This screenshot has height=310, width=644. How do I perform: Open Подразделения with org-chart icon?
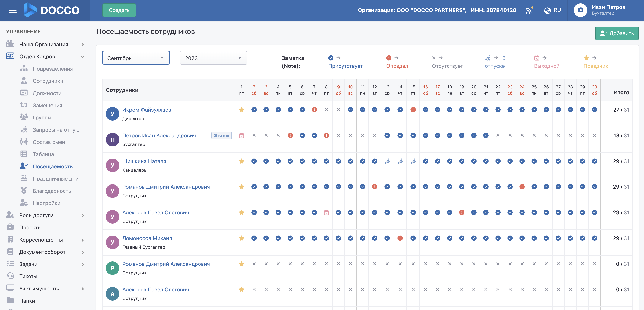pos(53,69)
